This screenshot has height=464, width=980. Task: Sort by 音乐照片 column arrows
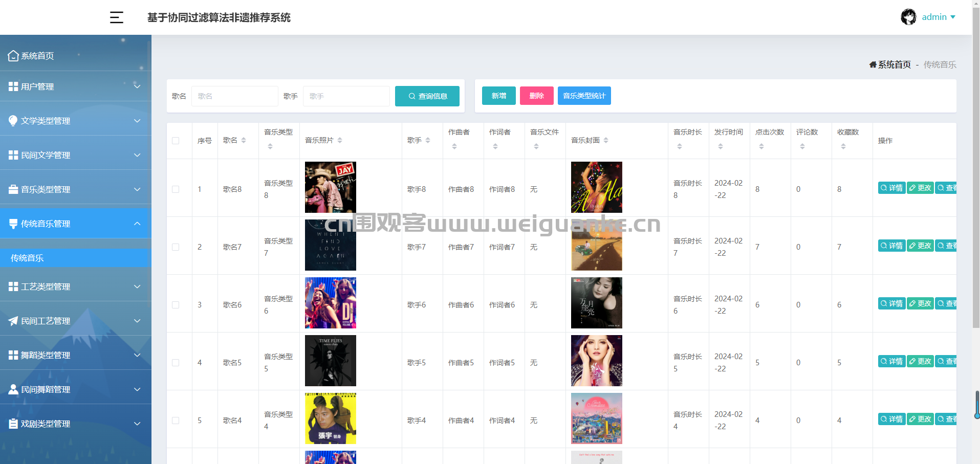(x=340, y=140)
